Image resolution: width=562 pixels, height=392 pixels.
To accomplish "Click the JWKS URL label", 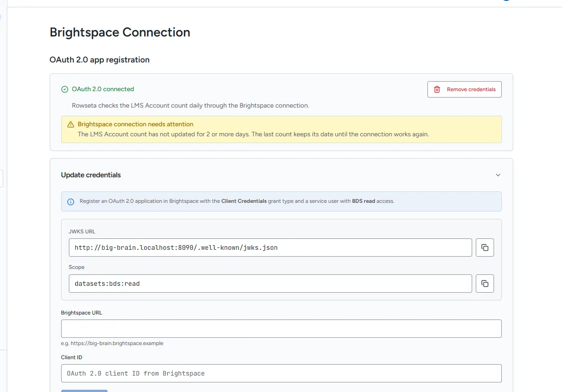I will 82,232.
